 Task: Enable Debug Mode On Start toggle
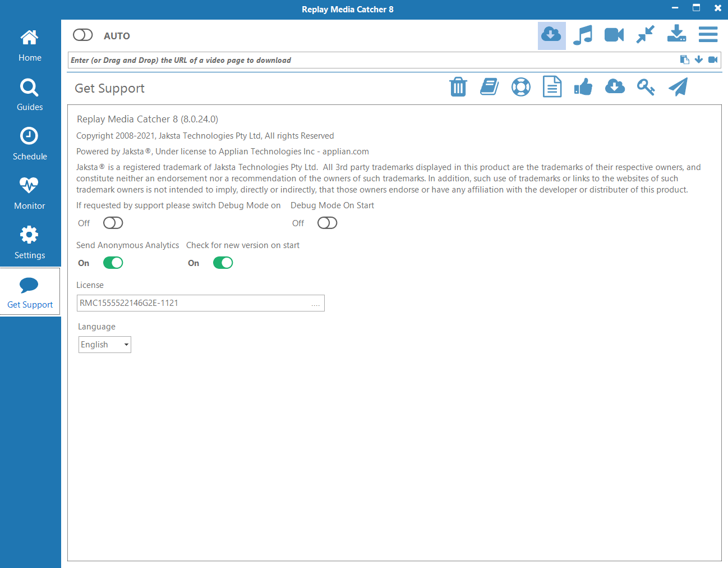point(328,223)
